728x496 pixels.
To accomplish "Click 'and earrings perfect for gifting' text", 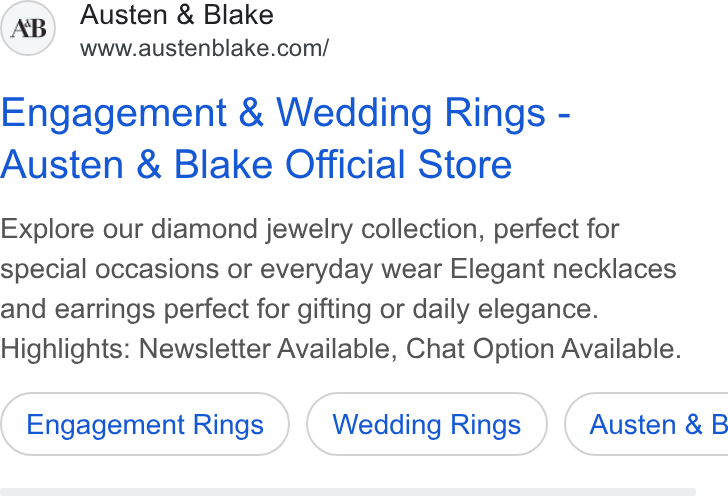I will coord(186,309).
